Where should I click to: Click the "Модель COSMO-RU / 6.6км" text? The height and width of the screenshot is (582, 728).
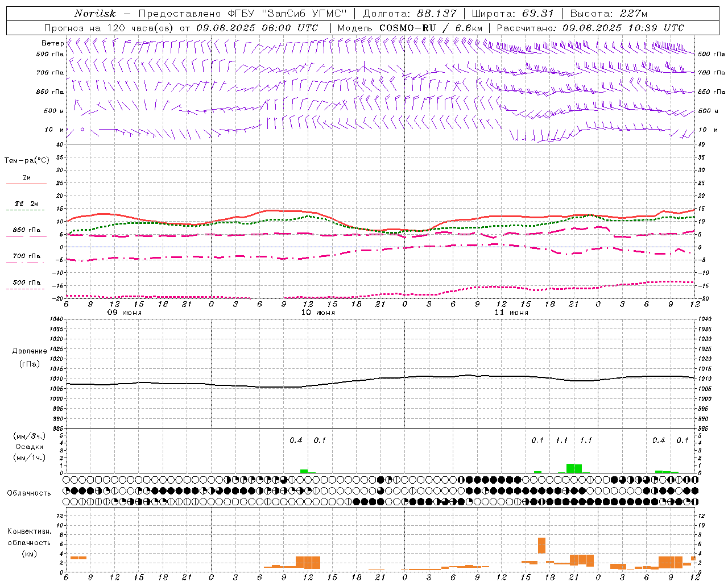tap(410, 28)
